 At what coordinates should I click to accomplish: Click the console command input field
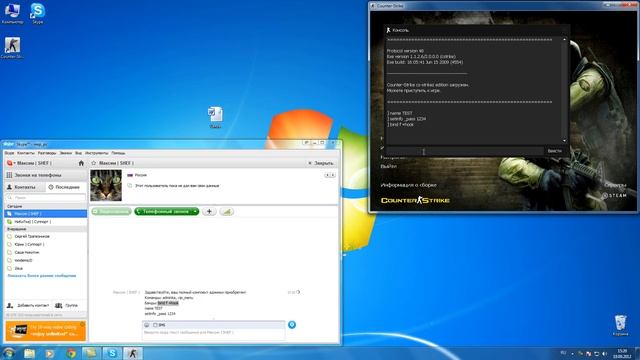pyautogui.click(x=464, y=151)
